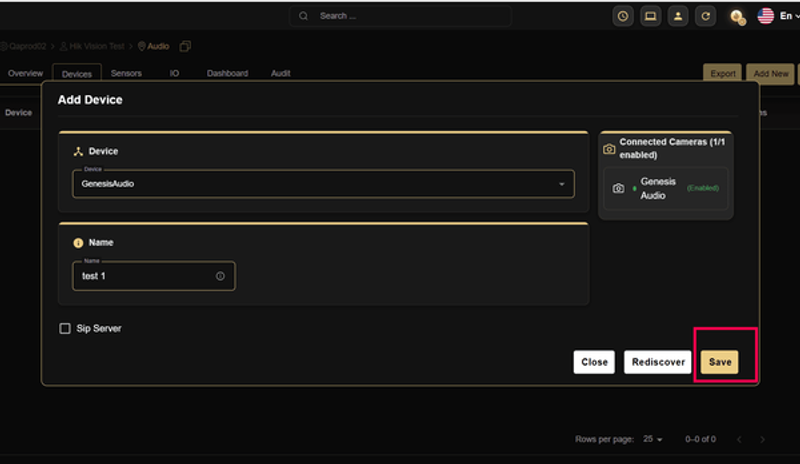Click the Rediscover button
The image size is (800, 464).
pyautogui.click(x=658, y=362)
